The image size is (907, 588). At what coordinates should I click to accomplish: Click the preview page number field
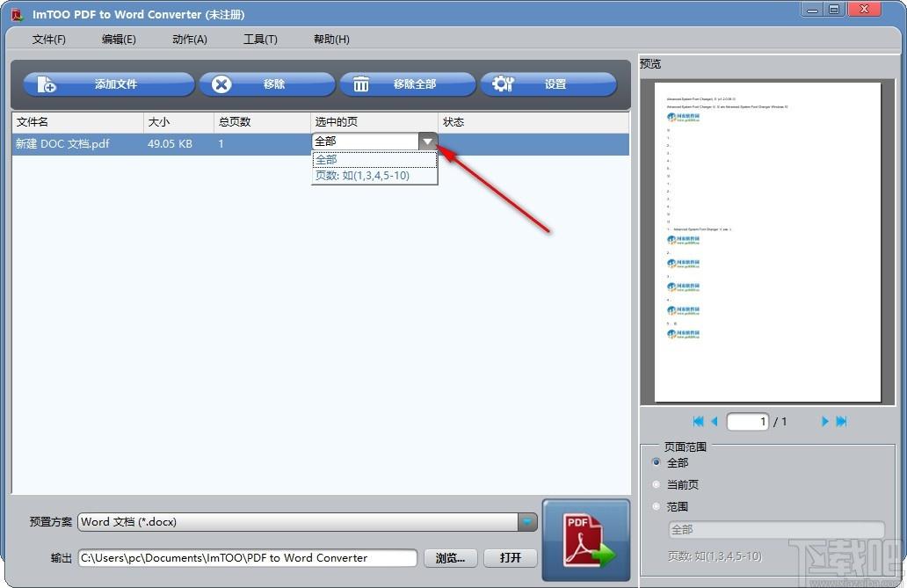(x=748, y=421)
